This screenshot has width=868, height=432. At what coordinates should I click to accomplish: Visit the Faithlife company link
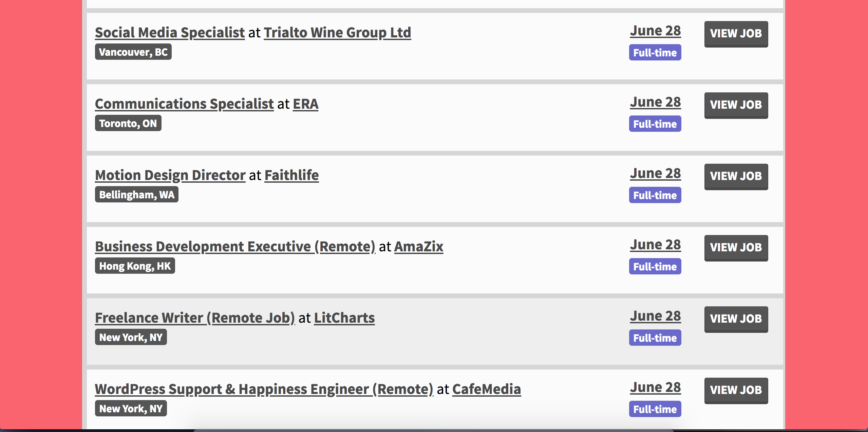pyautogui.click(x=291, y=175)
